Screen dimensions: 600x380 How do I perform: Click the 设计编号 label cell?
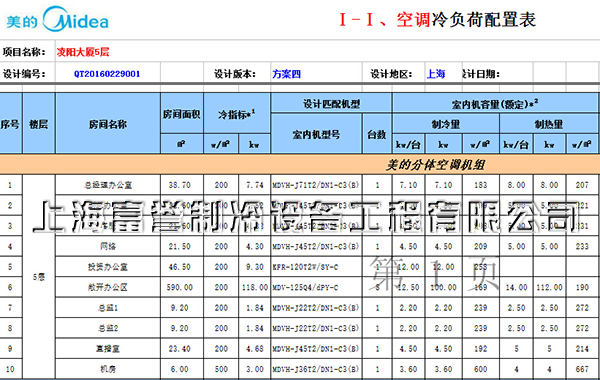24,74
